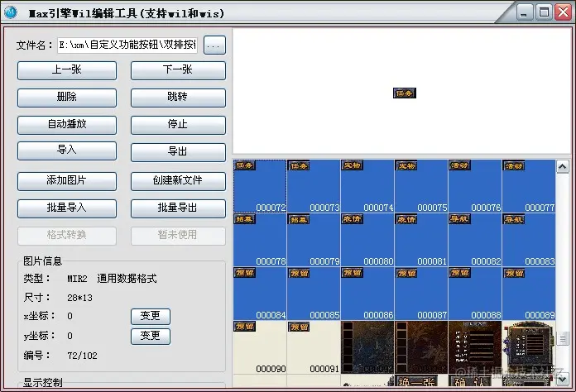
Task: Click thumbnail list scroll up arrow
Action: 563,167
